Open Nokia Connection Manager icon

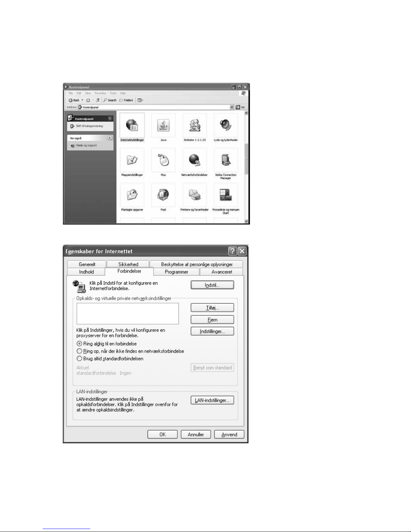coord(226,164)
